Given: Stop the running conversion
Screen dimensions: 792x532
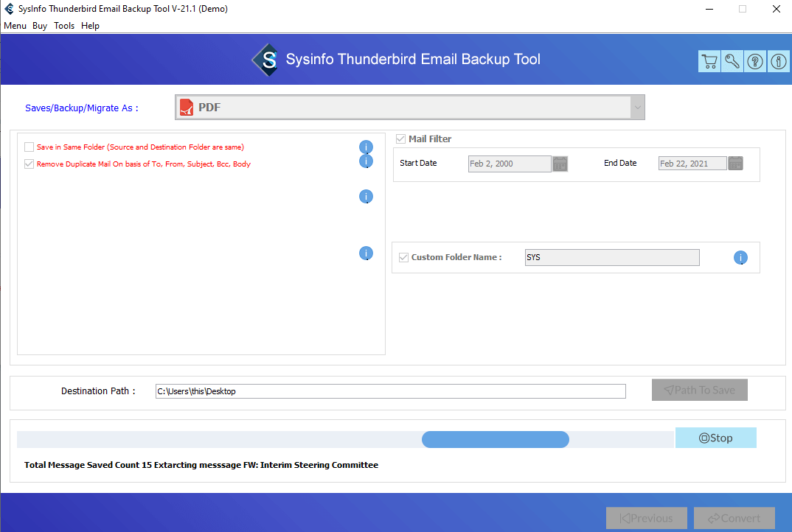Looking at the screenshot, I should tap(716, 438).
